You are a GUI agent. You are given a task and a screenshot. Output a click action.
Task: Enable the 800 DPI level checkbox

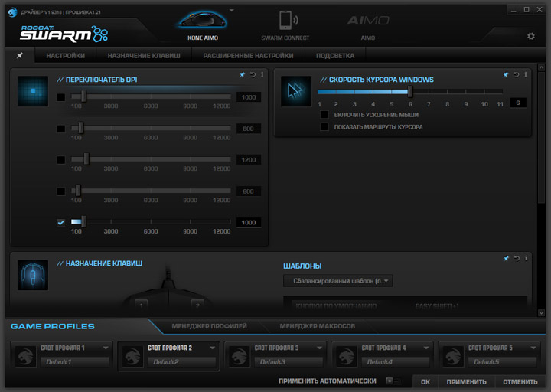pos(60,129)
